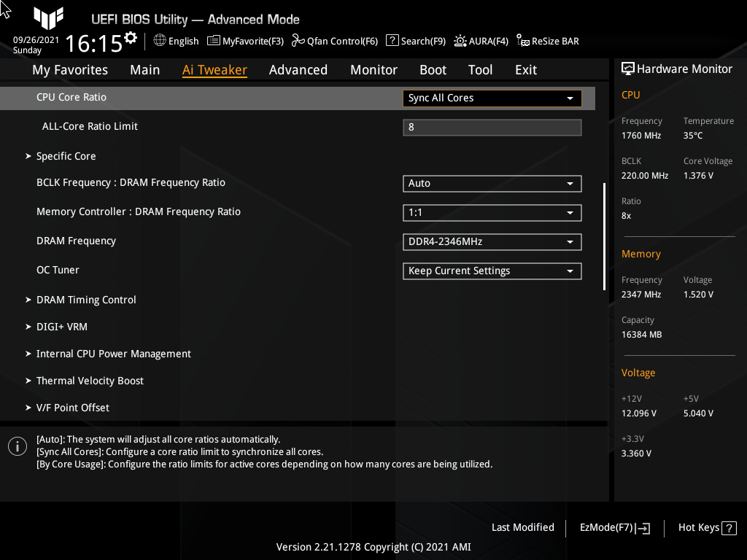Open Qfan Control fan icon

click(298, 41)
